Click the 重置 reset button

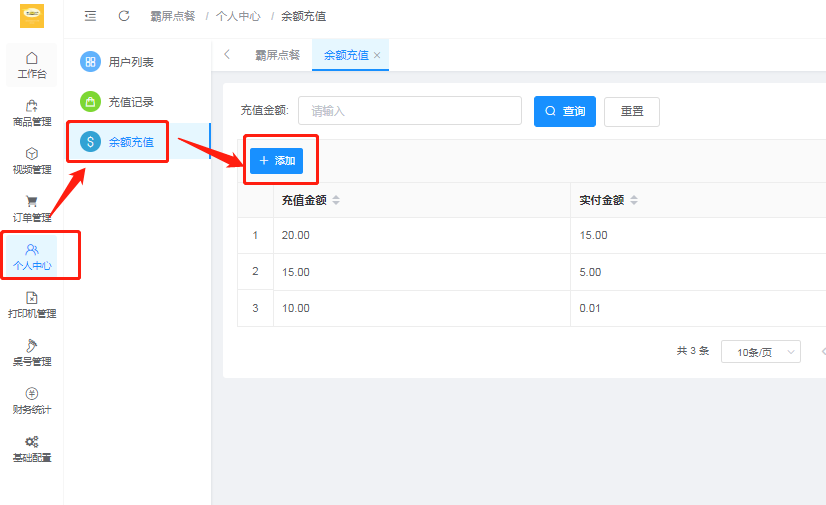[x=632, y=112]
